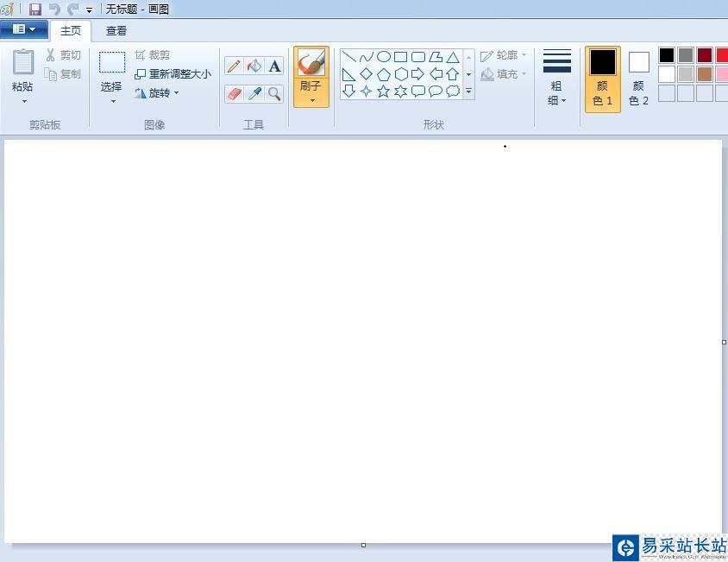Expand the Brushes (刷子) dropdown arrow
Viewport: 728px width, 562px height.
312,100
